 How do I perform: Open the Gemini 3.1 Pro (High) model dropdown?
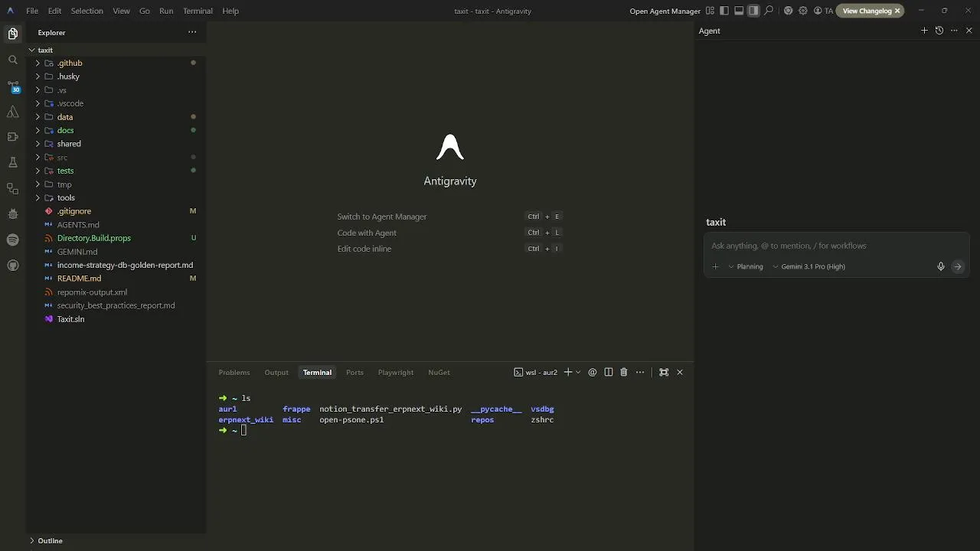[x=808, y=266]
